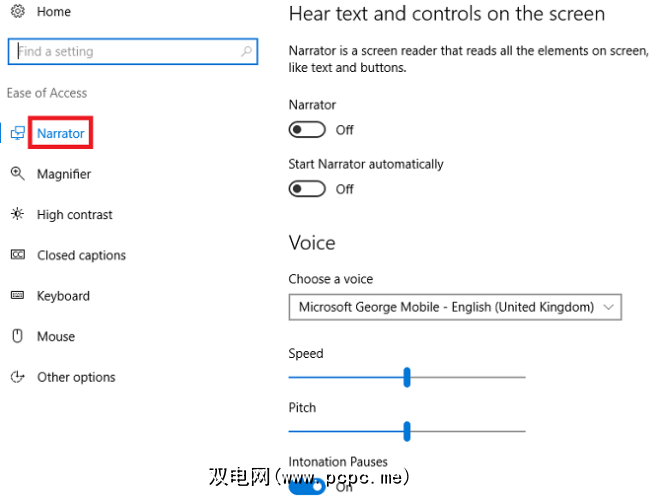Select Closed captions in sidebar

82,255
